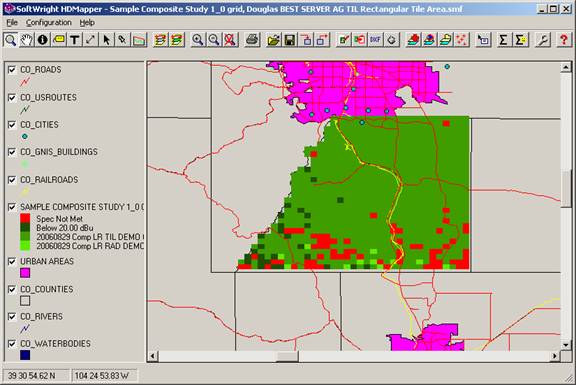Select the hand pan tool

[26, 40]
